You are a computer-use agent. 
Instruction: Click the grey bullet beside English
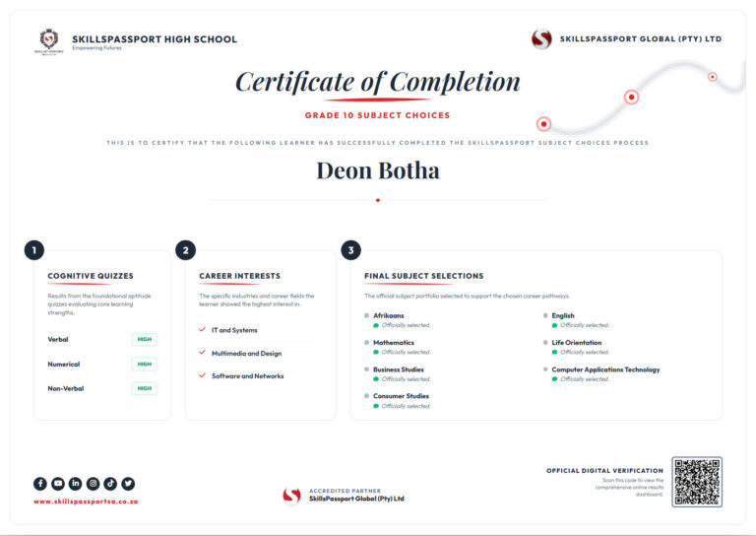[545, 315]
